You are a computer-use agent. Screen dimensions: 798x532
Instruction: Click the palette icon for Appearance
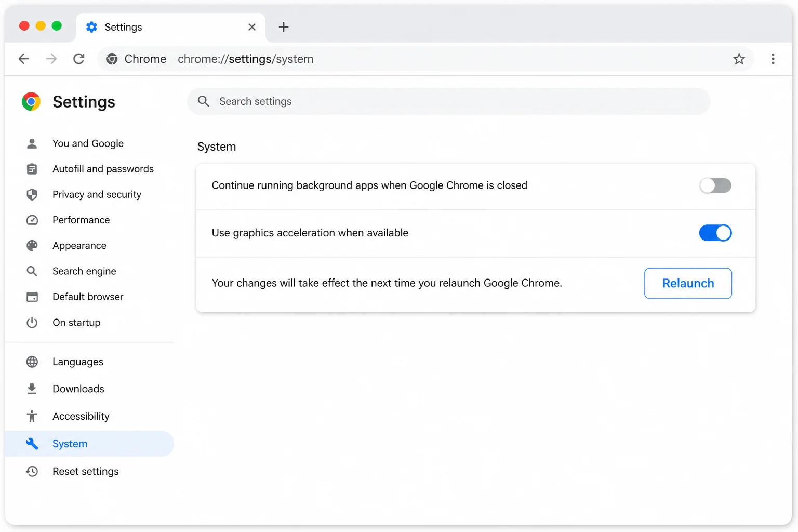pos(32,245)
